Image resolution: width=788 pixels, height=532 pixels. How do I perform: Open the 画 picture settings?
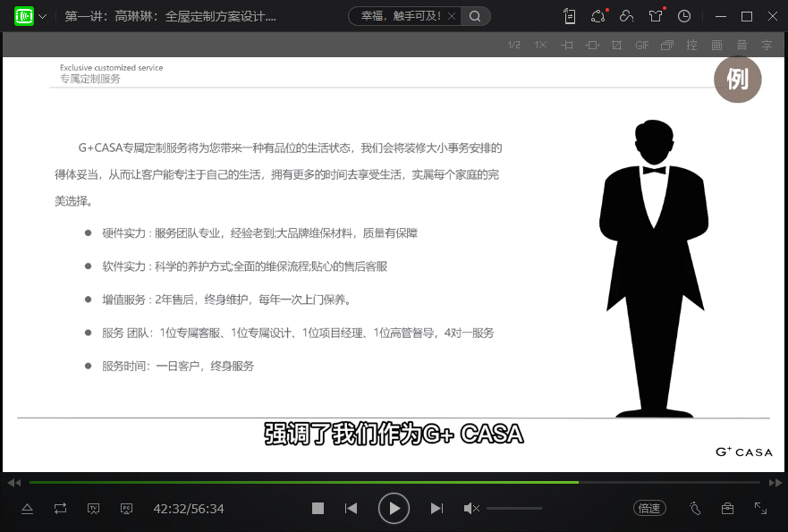click(716, 45)
